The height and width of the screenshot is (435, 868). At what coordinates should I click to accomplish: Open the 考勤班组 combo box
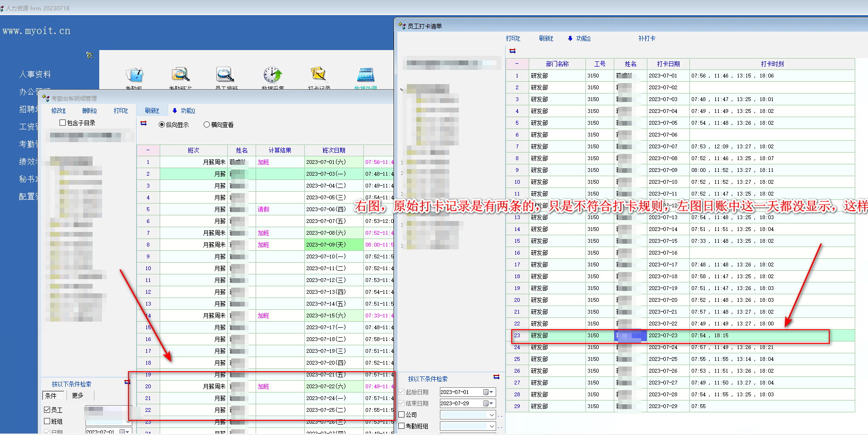pyautogui.click(x=491, y=426)
